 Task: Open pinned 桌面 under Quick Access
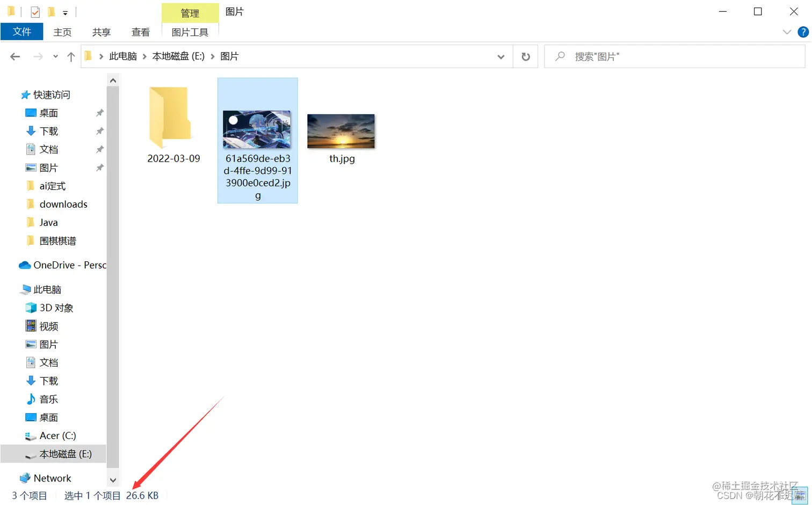point(48,113)
